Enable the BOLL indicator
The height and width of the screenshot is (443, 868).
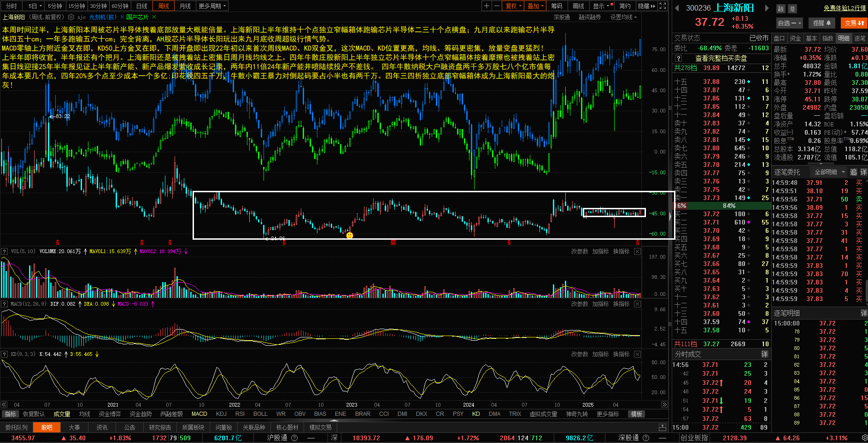tap(260, 414)
